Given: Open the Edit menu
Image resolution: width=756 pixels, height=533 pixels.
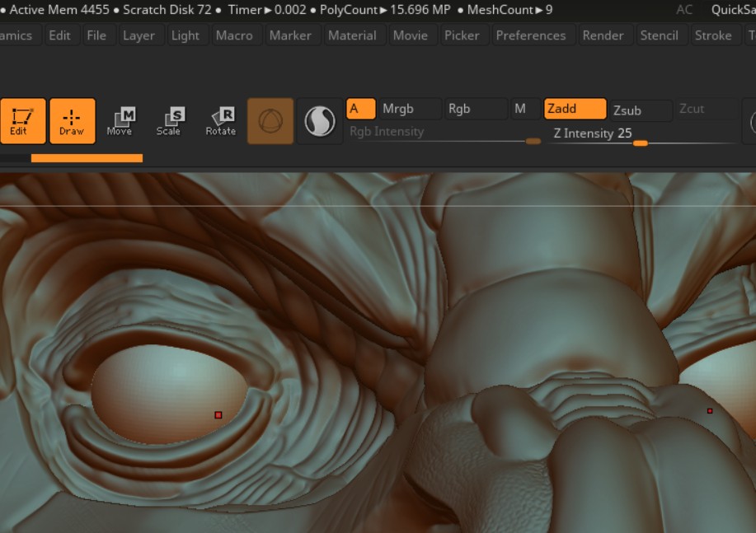Looking at the screenshot, I should (x=59, y=35).
